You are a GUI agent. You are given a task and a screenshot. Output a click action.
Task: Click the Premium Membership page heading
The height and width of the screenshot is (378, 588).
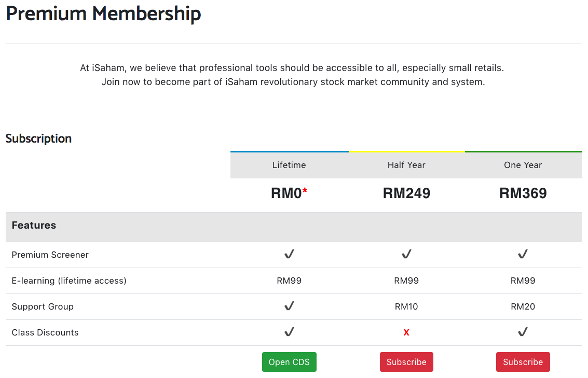pos(103,14)
